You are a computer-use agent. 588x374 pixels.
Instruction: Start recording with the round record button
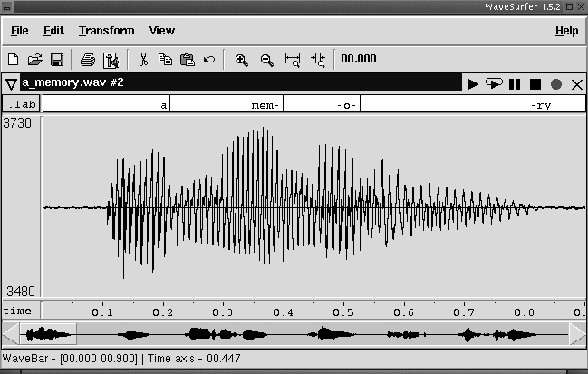(x=555, y=83)
